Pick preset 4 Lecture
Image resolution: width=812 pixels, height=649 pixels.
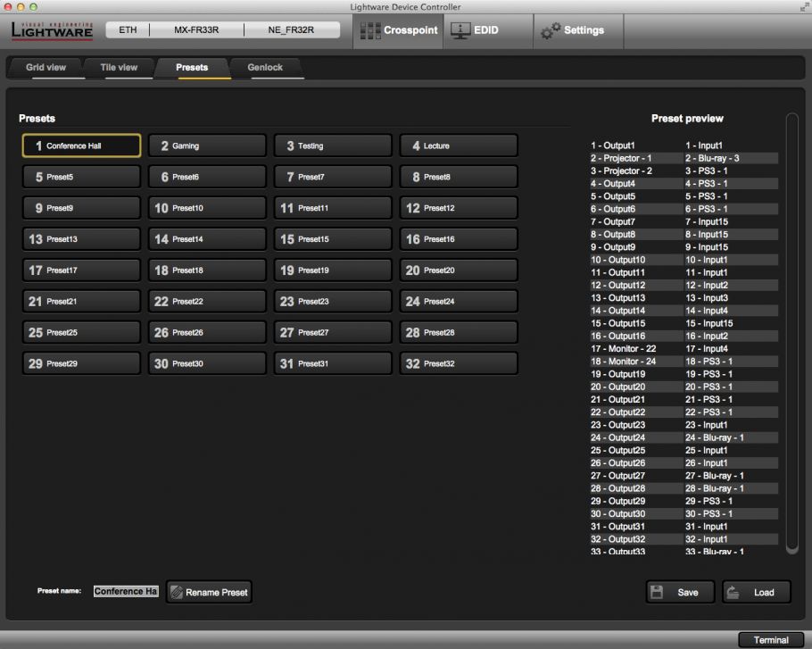pyautogui.click(x=459, y=146)
